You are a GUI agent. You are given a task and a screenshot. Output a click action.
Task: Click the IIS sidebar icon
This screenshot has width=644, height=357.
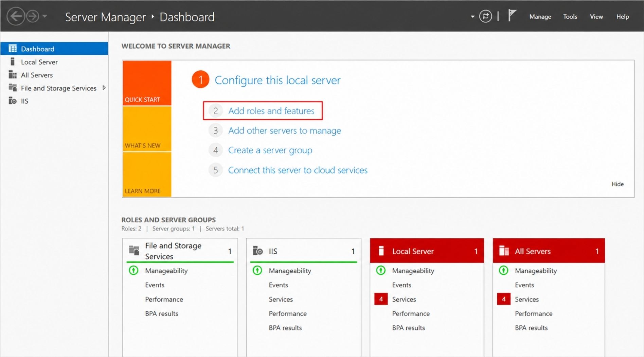pyautogui.click(x=13, y=101)
